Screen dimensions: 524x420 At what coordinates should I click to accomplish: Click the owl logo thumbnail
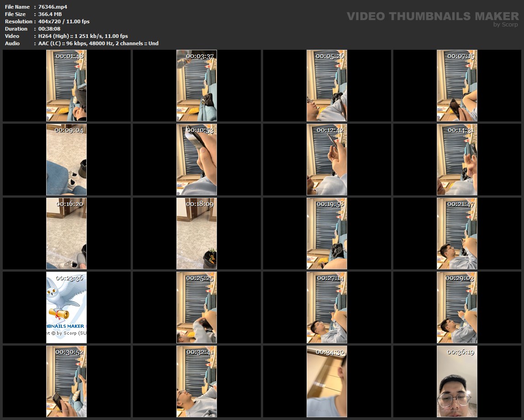66,307
